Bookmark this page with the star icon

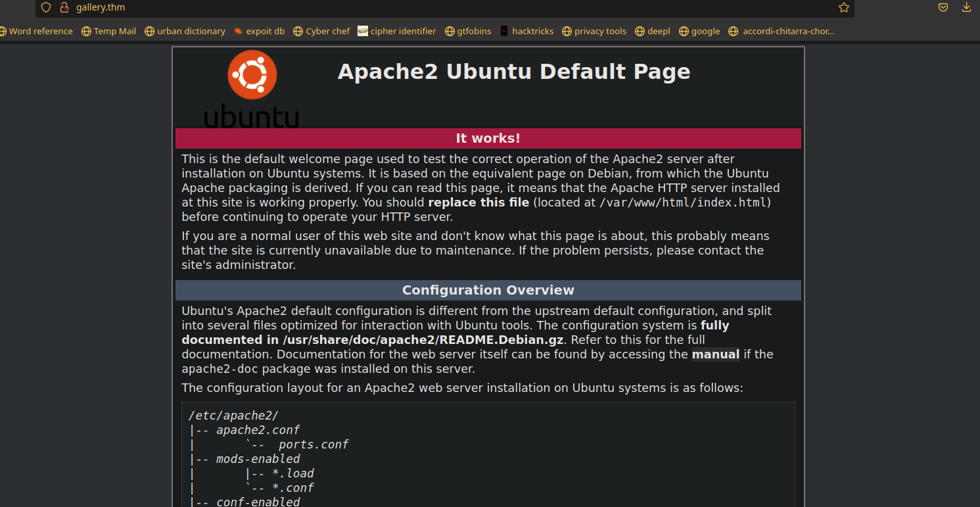844,7
